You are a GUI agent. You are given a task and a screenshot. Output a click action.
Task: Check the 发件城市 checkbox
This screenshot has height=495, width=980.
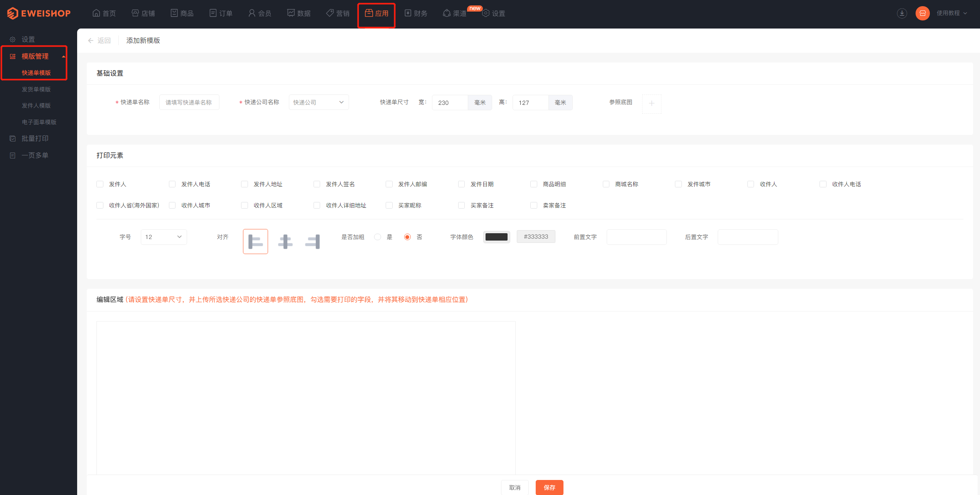click(678, 184)
